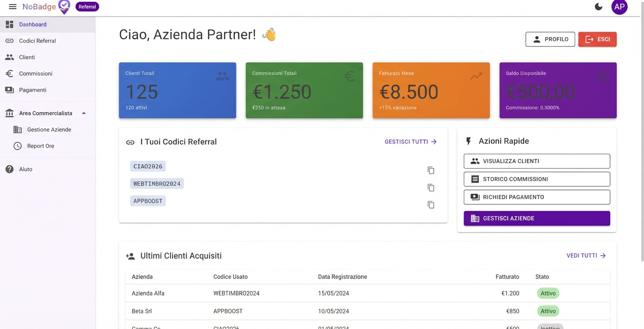Screen dimensions: 644x329
Task: Open the GESTISCI TUTTI referral link
Action: [410, 142]
